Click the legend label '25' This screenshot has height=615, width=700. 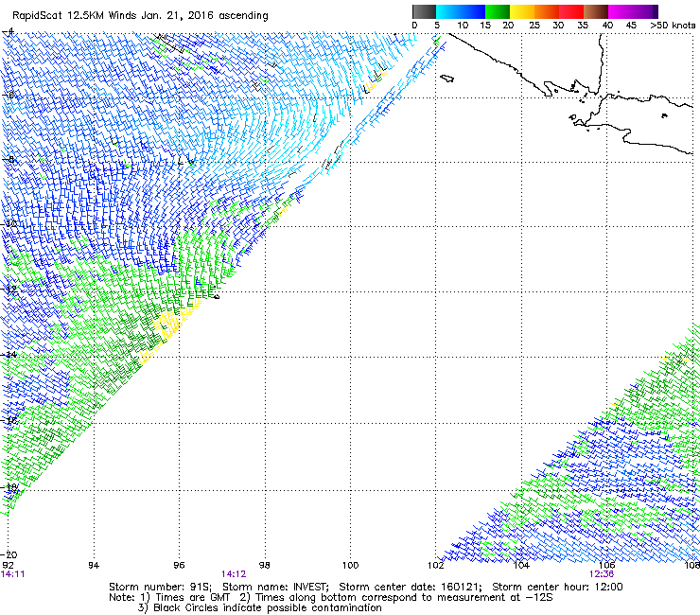[534, 26]
